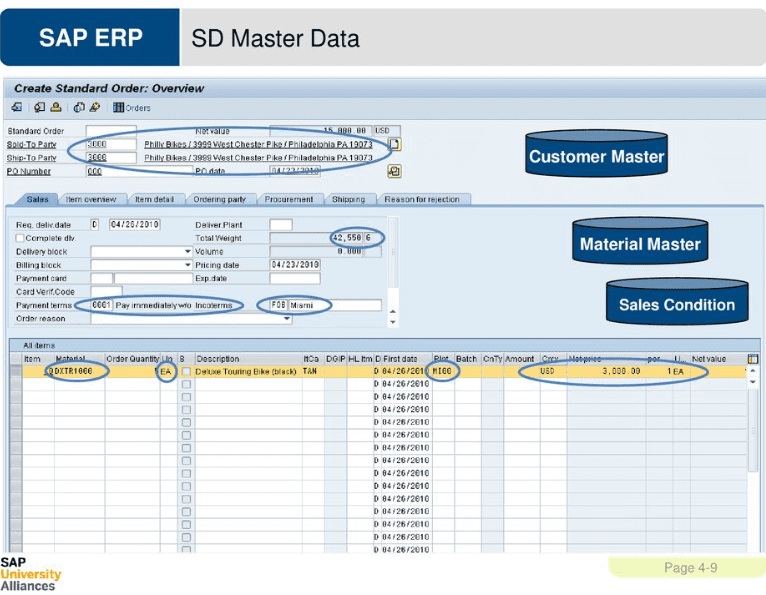Click table settings icon at items grid corner

[x=753, y=359]
